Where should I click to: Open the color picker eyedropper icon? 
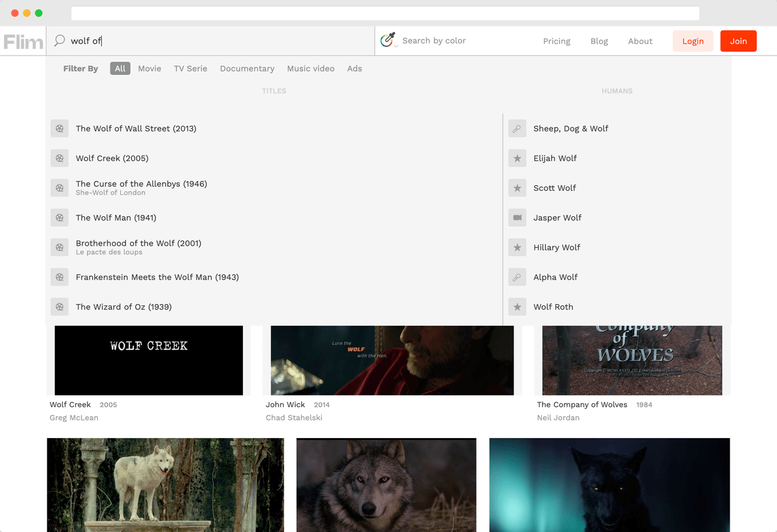pyautogui.click(x=388, y=40)
